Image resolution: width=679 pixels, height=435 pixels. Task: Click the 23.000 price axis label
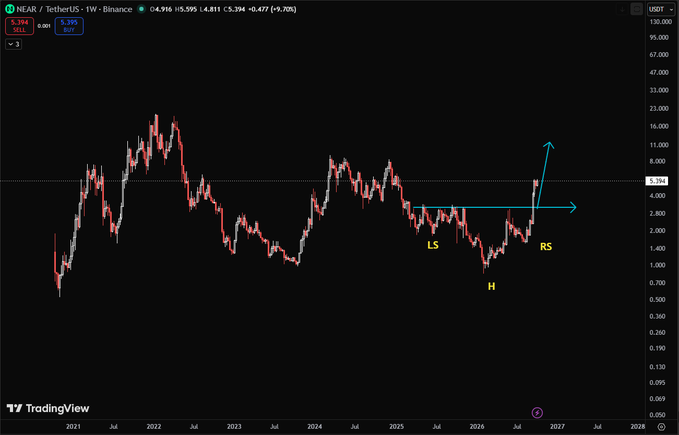tap(659, 109)
